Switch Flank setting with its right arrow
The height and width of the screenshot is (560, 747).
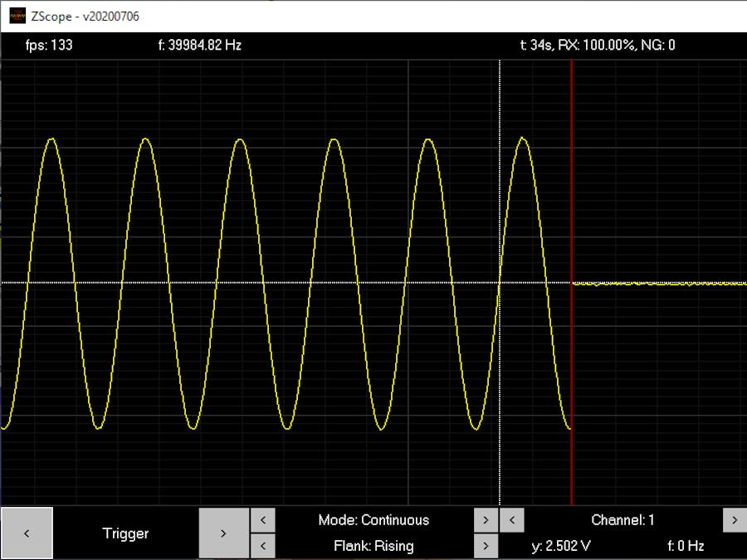tap(486, 545)
